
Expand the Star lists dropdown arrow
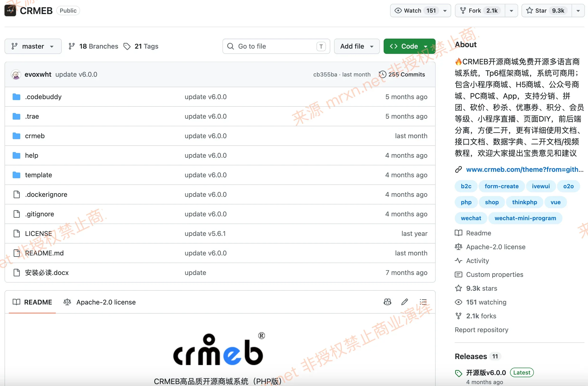click(x=578, y=11)
